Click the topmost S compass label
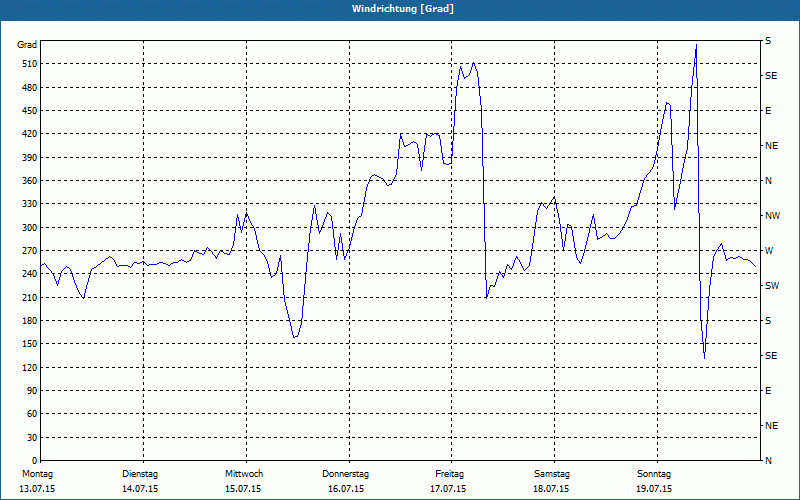 768,40
